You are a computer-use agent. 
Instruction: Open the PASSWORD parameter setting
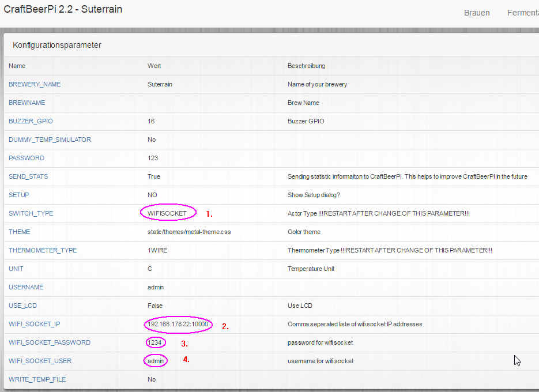coord(26,158)
